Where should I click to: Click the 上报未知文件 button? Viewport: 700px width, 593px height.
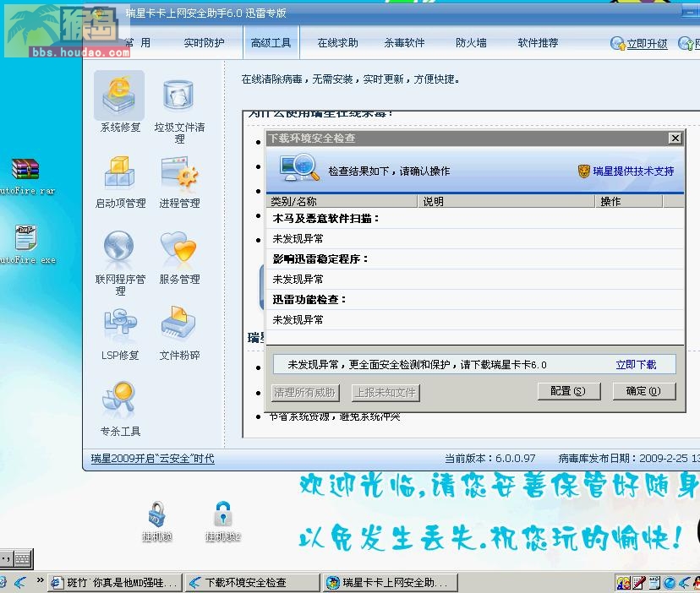(386, 392)
